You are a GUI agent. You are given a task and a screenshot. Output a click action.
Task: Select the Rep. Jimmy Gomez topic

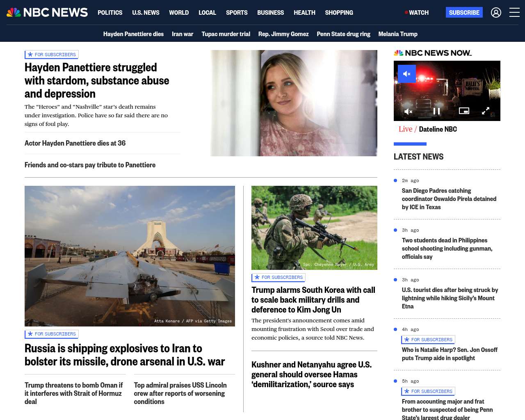pos(283,34)
